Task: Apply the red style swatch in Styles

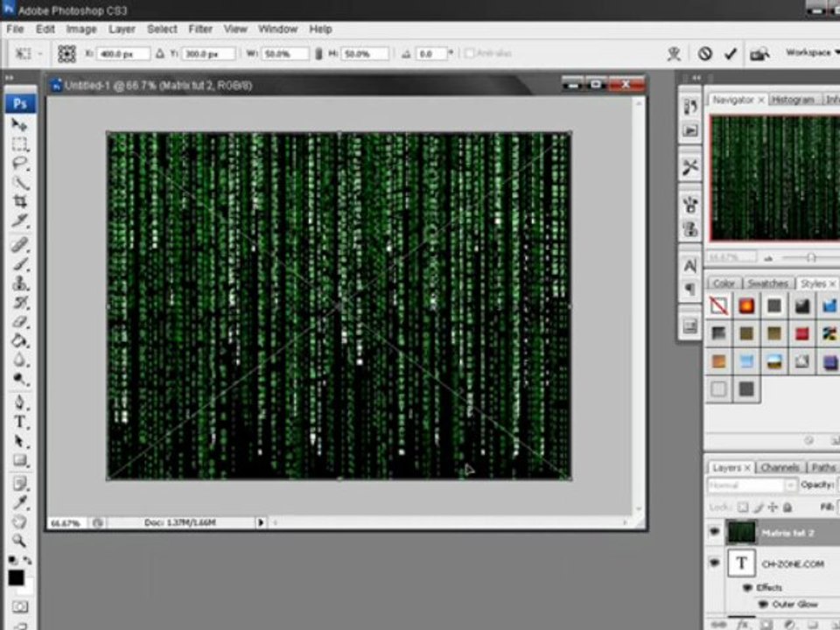Action: (802, 333)
